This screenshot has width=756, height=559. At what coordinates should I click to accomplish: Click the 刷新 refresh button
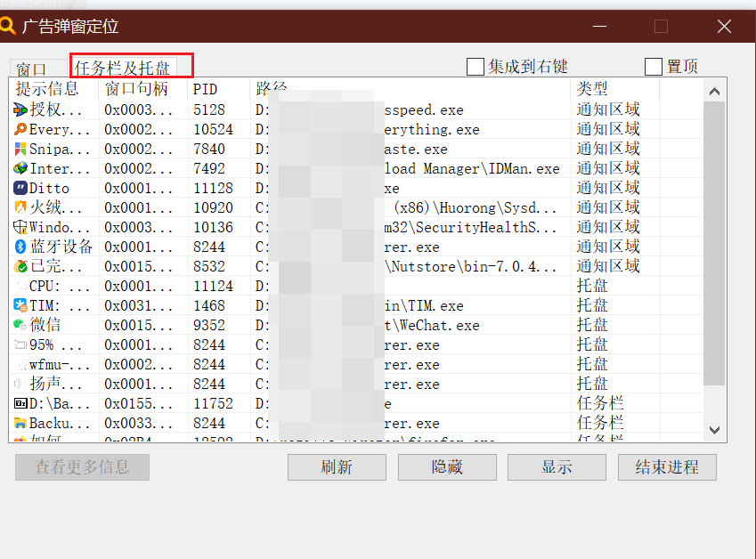click(x=337, y=467)
